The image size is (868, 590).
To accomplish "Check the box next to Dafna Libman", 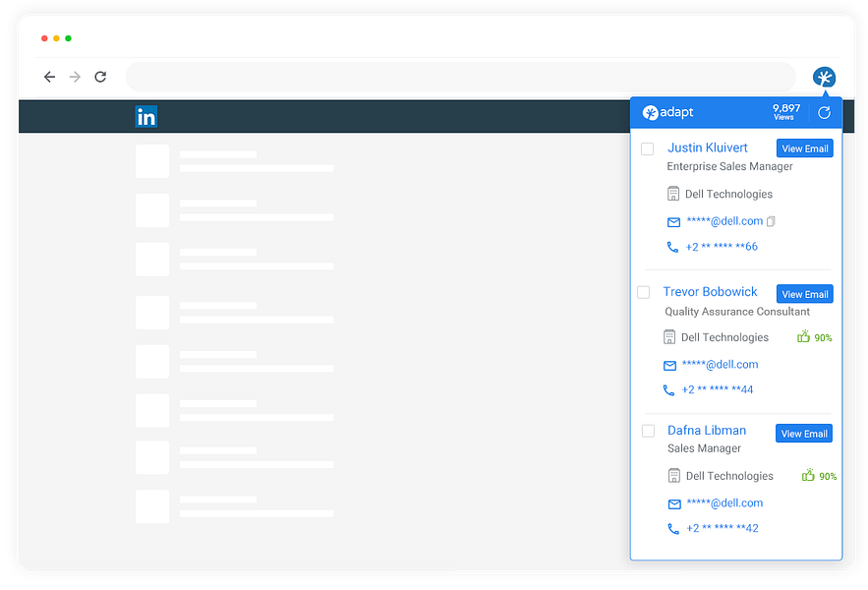I will pyautogui.click(x=648, y=431).
